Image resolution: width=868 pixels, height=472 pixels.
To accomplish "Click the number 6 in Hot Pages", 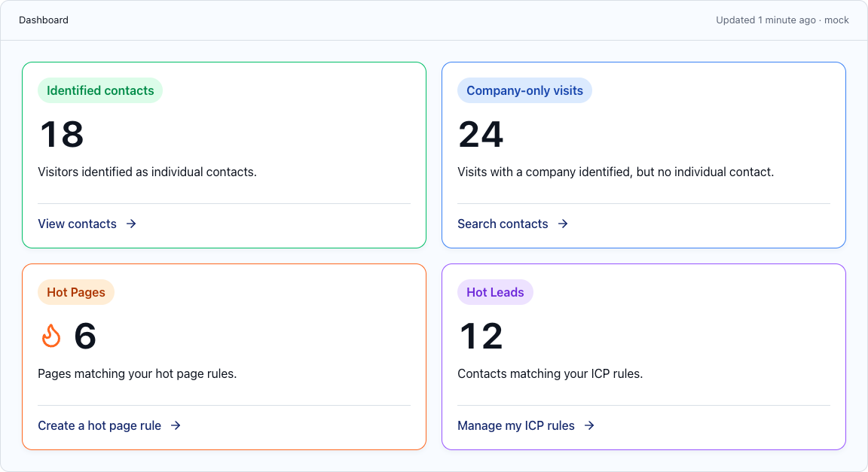I will pos(85,336).
